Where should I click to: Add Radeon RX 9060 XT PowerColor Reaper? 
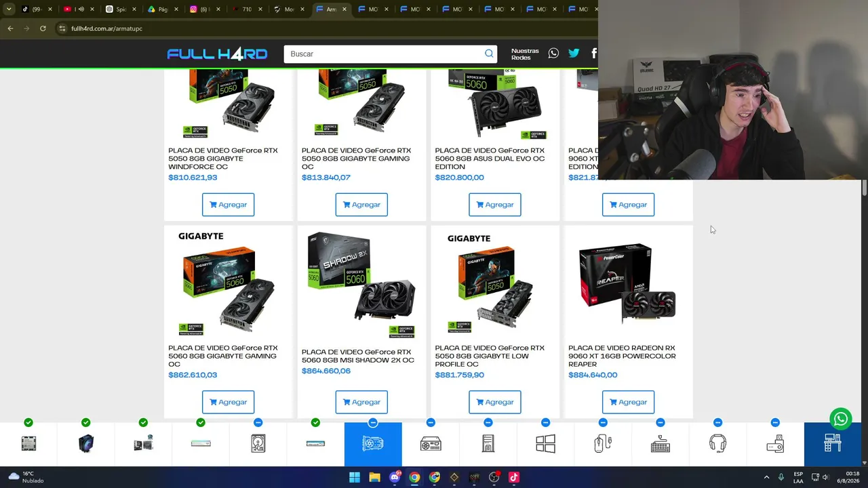point(628,402)
